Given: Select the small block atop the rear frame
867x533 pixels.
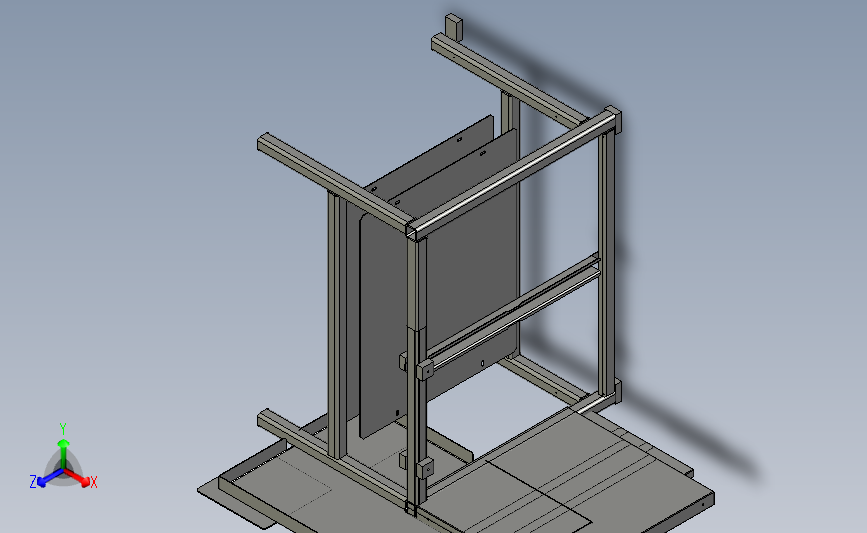Looking at the screenshot, I should click(453, 28).
